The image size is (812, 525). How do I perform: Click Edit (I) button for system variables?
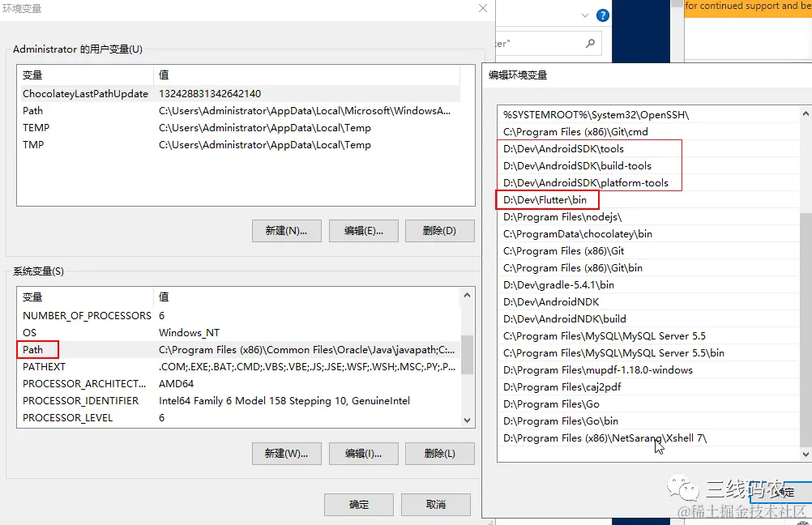point(364,454)
